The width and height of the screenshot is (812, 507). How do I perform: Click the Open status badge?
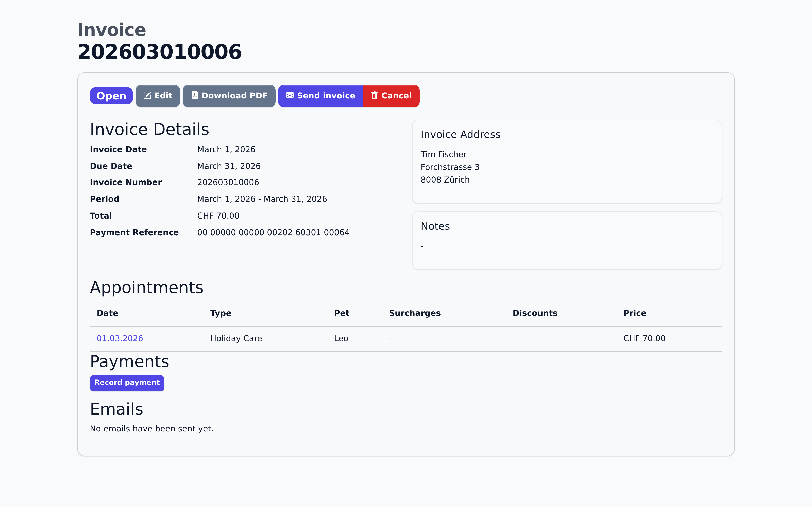(x=111, y=96)
